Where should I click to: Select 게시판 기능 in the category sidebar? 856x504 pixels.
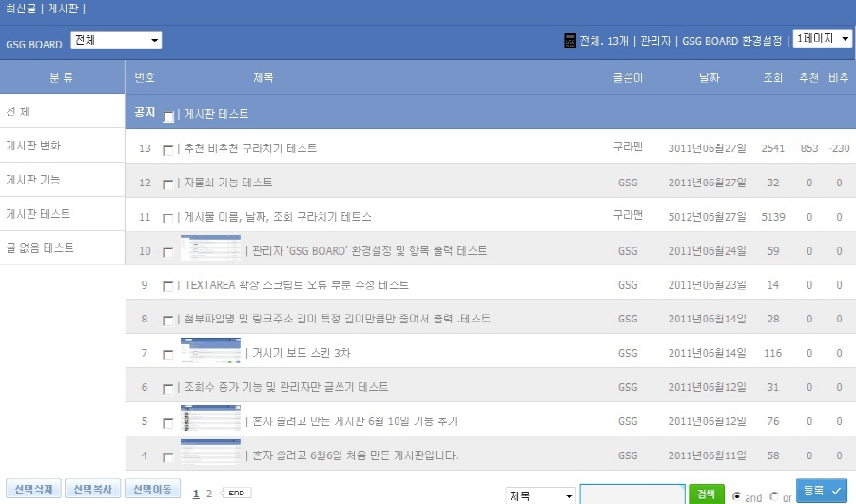(x=33, y=180)
